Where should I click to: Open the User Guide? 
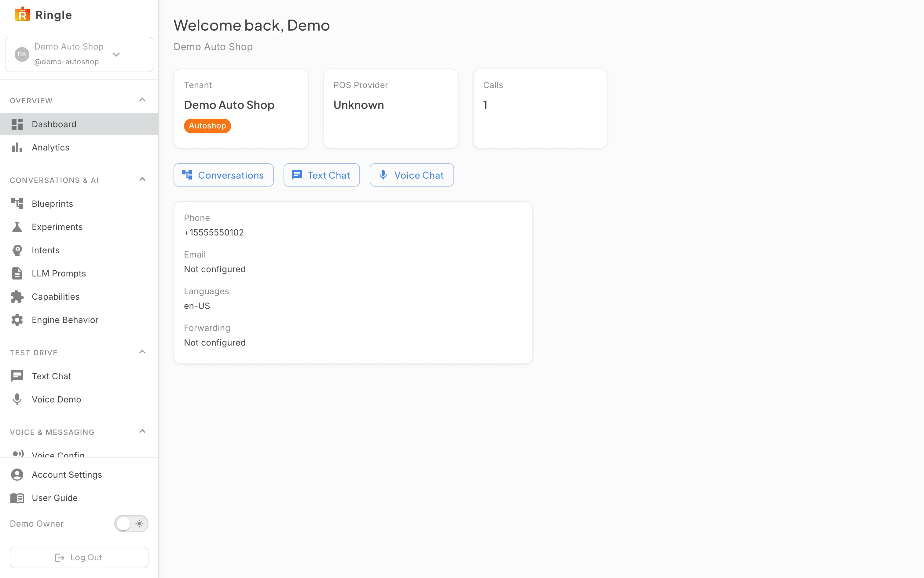pos(79,498)
